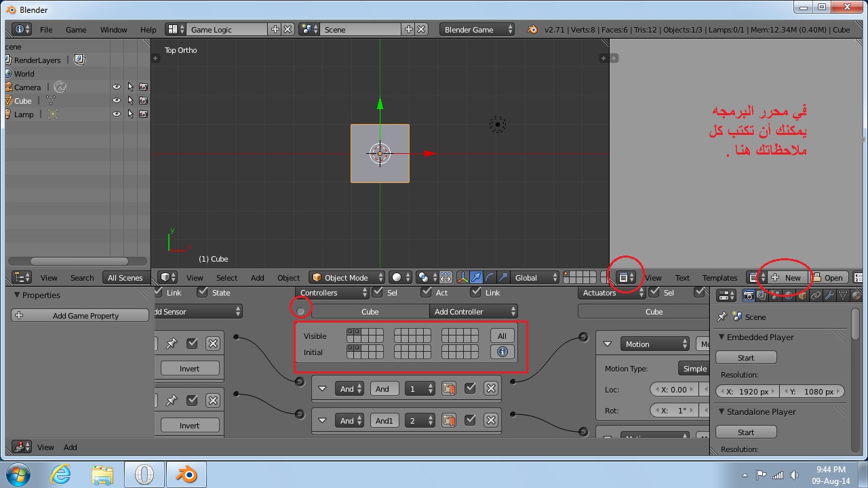Toggle Camera selectability arrow in outliner
The image size is (868, 488).
point(130,87)
